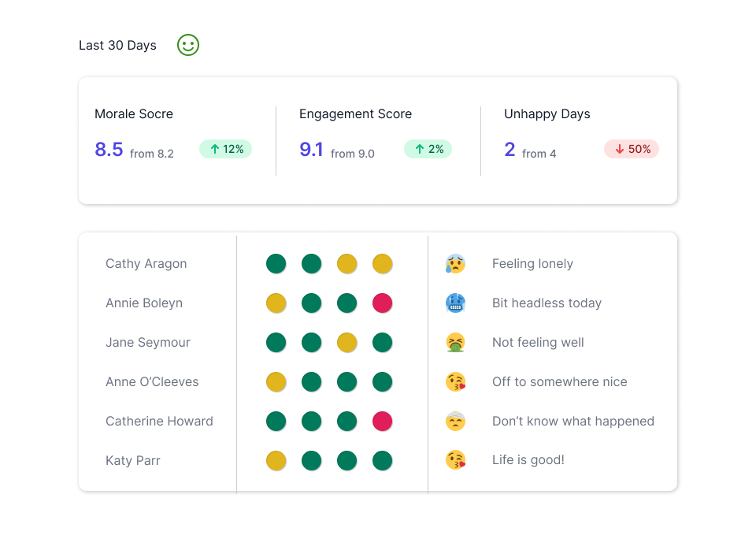This screenshot has width=756, height=550.
Task: Select the red dot in Annie Boleyn's row
Action: (383, 303)
